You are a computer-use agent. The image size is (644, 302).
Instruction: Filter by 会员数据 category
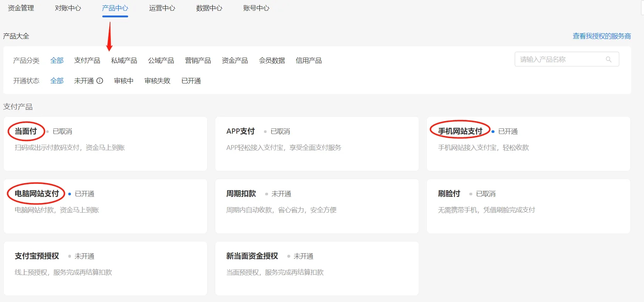pos(272,60)
